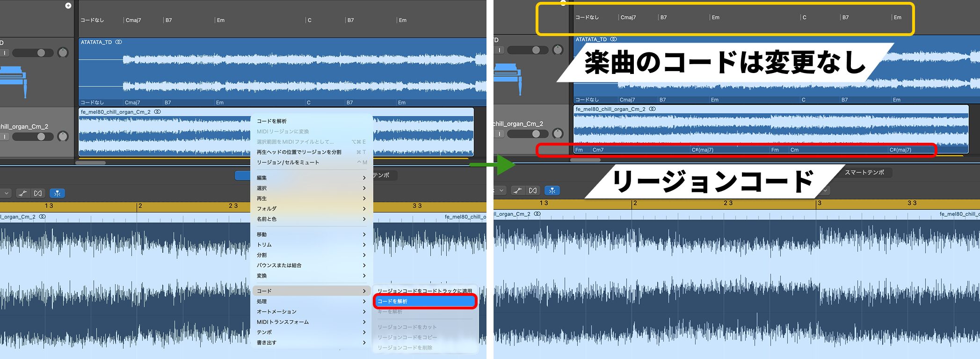Select リージョンコードをコードトラックに適用 option
The width and height of the screenshot is (980, 359).
pos(425,291)
